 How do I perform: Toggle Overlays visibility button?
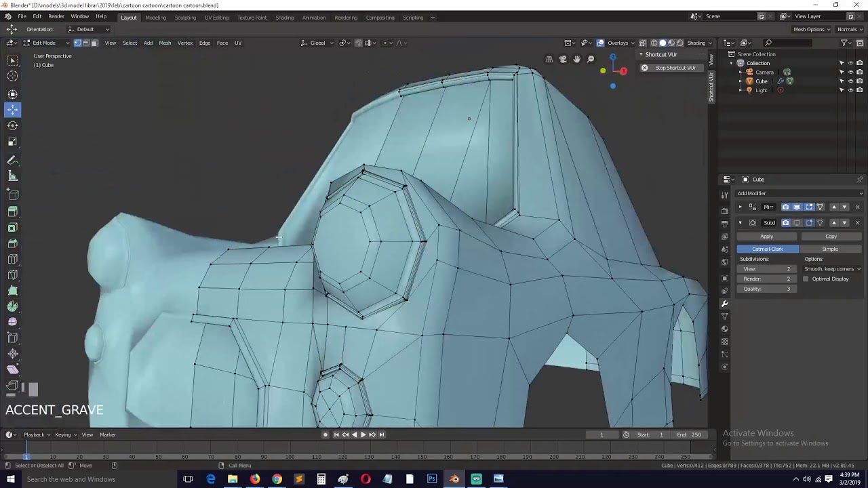(601, 43)
